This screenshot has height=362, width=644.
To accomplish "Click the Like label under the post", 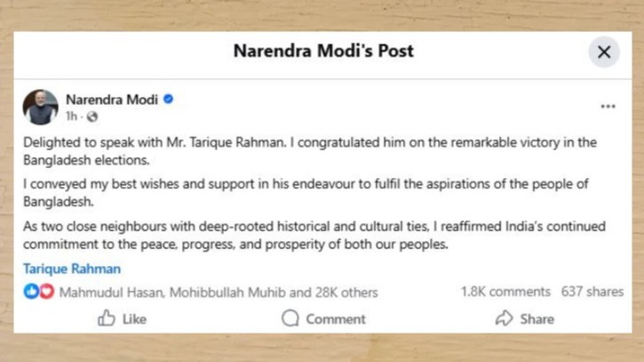I will [x=134, y=318].
